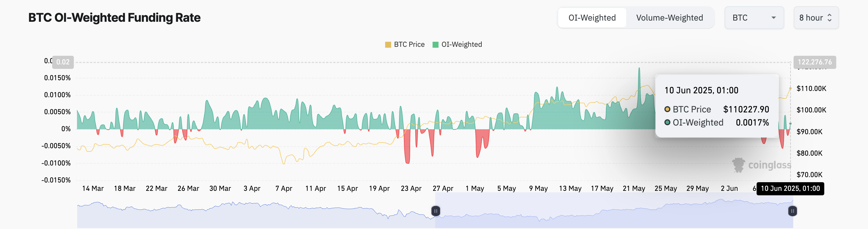868x229 pixels.
Task: Toggle the OI-Weighted series legend label
Action: (461, 44)
